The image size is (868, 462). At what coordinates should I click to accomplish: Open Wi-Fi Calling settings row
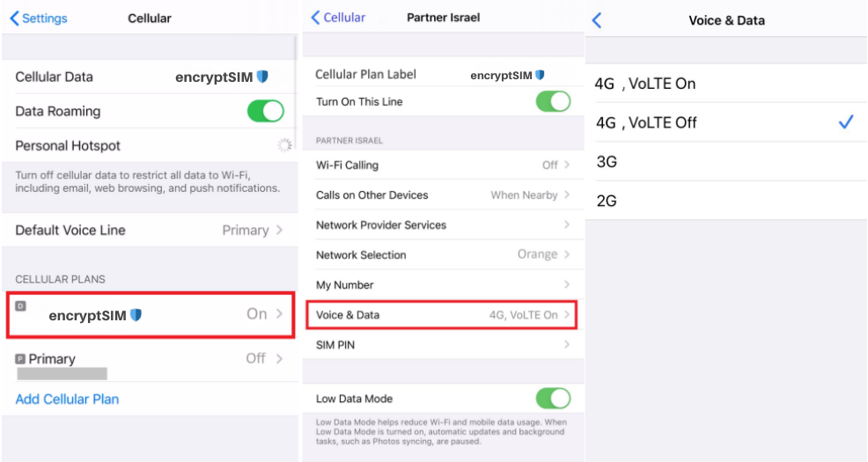click(442, 165)
